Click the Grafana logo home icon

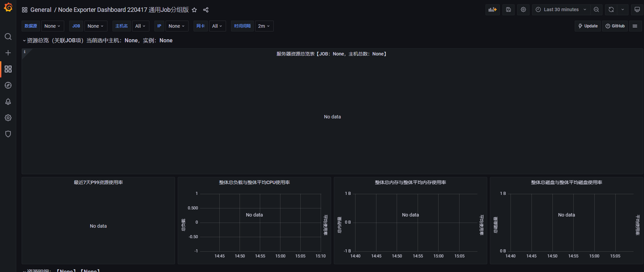[x=8, y=7]
